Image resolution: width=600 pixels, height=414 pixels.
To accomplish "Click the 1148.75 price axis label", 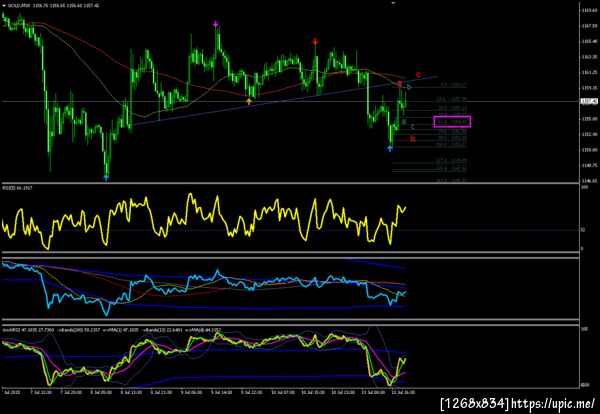I will [589, 165].
